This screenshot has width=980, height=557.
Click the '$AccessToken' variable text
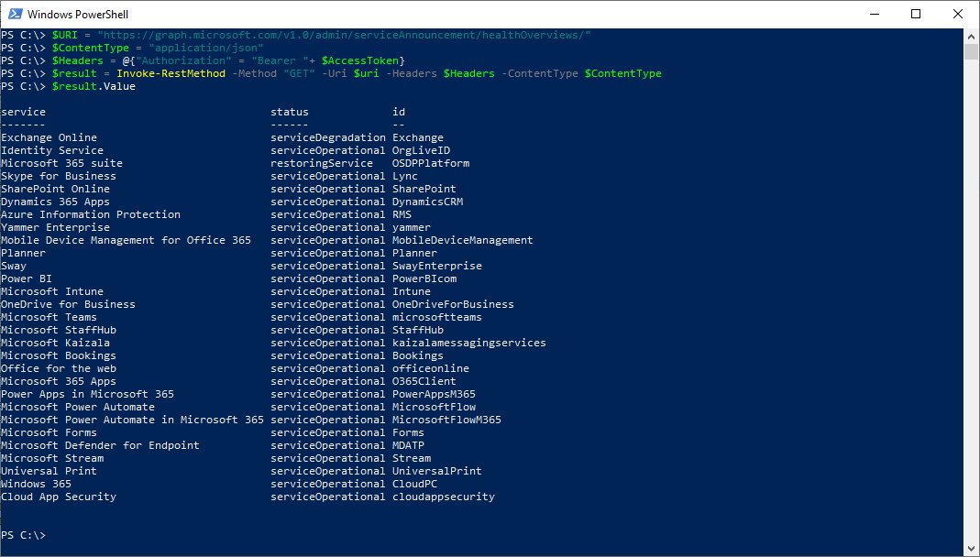click(x=360, y=60)
